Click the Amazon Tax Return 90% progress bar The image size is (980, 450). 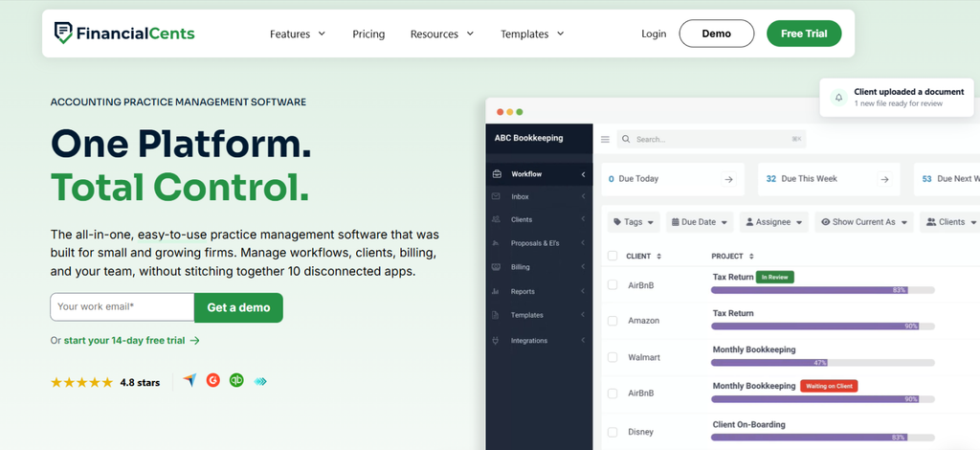(x=823, y=326)
